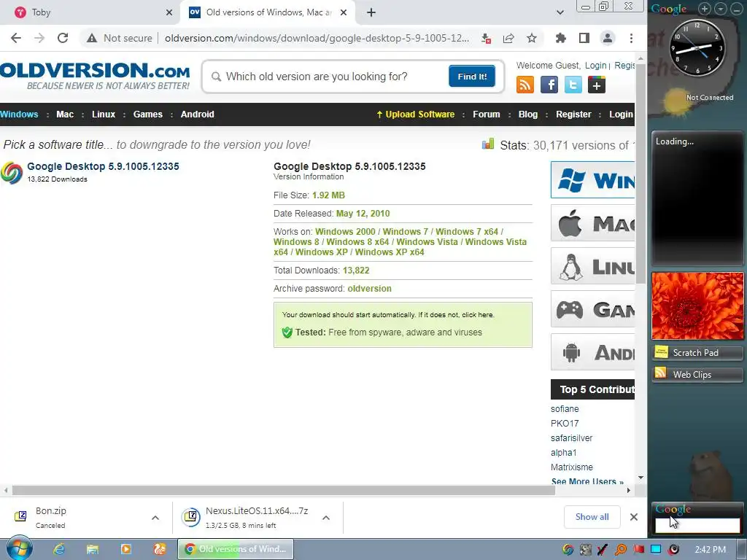747x560 pixels.
Task: Click the Google Desktop 5.9.1005.12335 title link
Action: [x=103, y=166]
